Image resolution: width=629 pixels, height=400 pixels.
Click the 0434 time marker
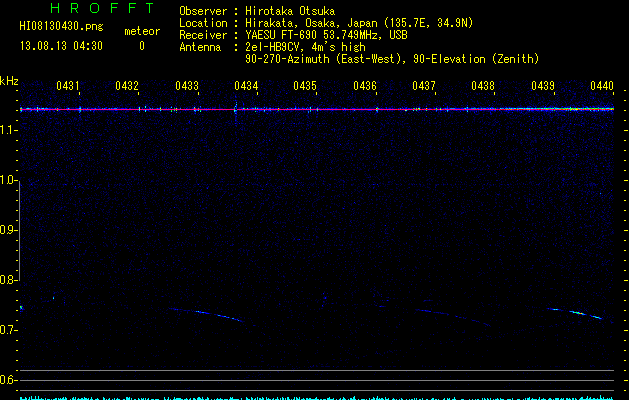246,86
